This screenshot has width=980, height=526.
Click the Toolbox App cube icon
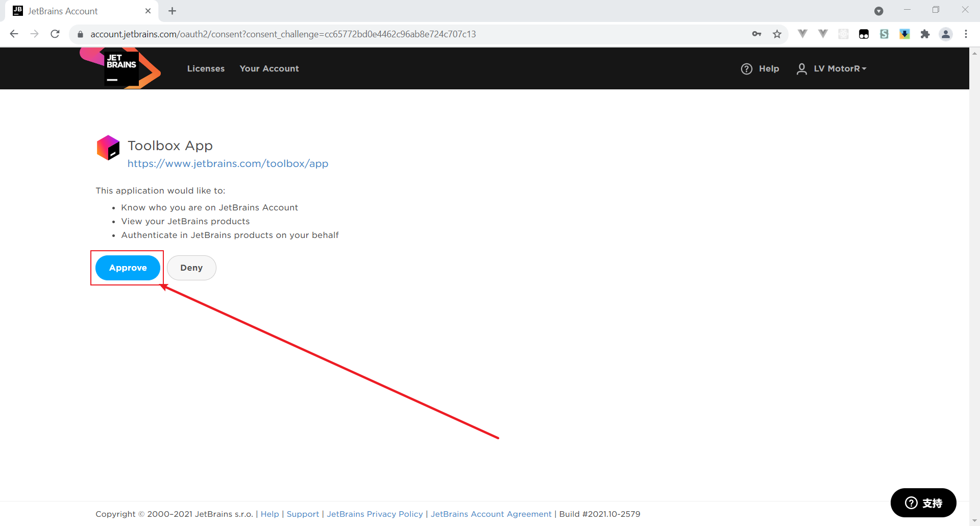click(x=108, y=148)
